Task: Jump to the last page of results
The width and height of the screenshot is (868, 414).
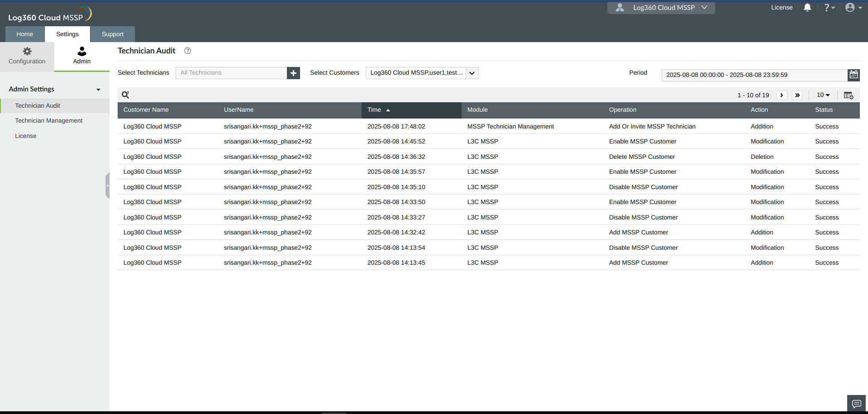Action: (x=797, y=95)
